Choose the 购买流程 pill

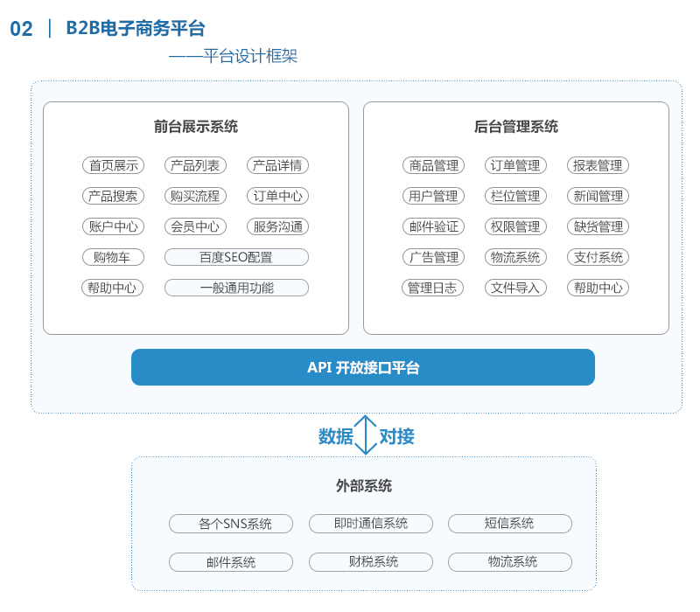tap(195, 196)
